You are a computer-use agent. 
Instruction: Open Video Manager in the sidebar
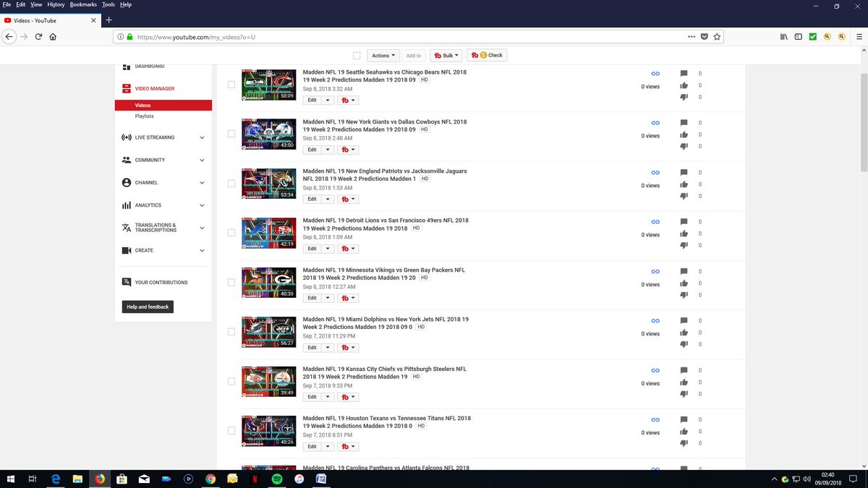point(154,89)
